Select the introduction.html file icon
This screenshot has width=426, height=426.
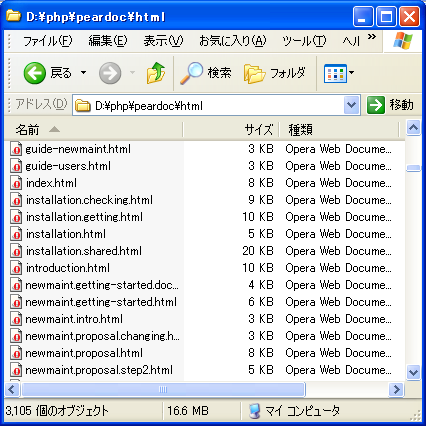[x=16, y=268]
